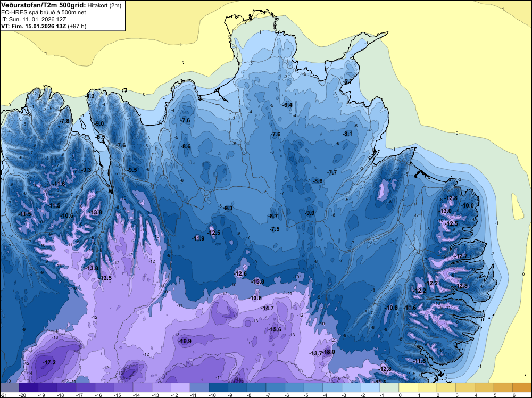Click the 'EC-HRES spá brúuð á 500m net' line
Image resolution: width=532 pixels, height=398 pixels.
click(x=44, y=12)
